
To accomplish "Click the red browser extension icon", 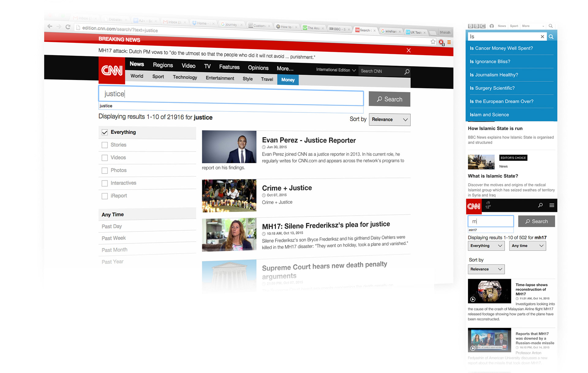I will click(441, 42).
